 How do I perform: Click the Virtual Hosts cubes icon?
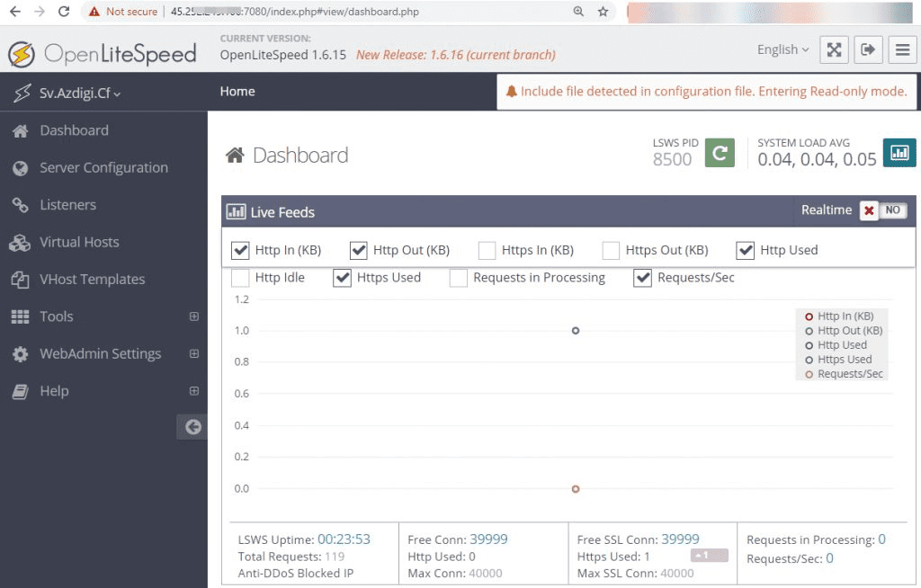pos(20,243)
